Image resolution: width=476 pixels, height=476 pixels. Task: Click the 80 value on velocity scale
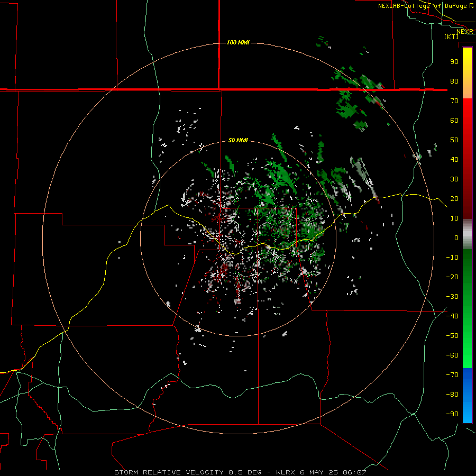point(454,81)
